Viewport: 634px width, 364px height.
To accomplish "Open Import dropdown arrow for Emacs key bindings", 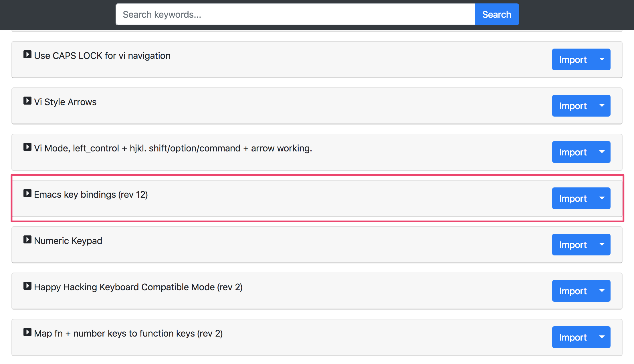I will point(602,198).
